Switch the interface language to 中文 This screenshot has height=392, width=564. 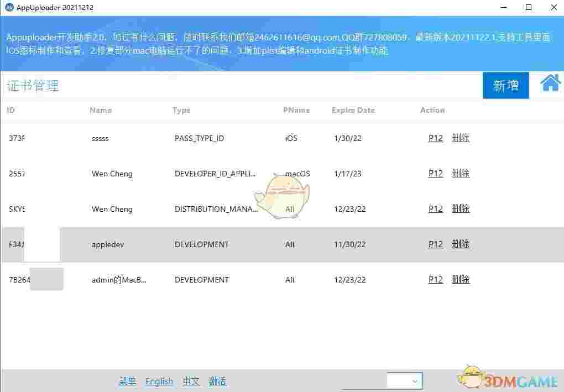[x=191, y=381]
